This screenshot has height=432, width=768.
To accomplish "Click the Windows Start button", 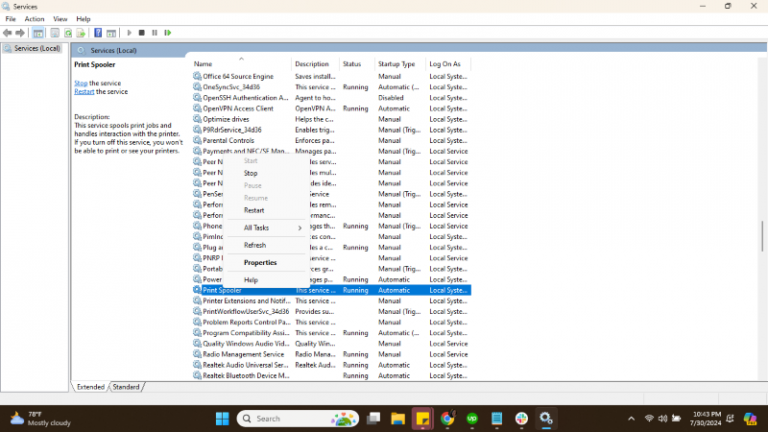I will pyautogui.click(x=221, y=418).
